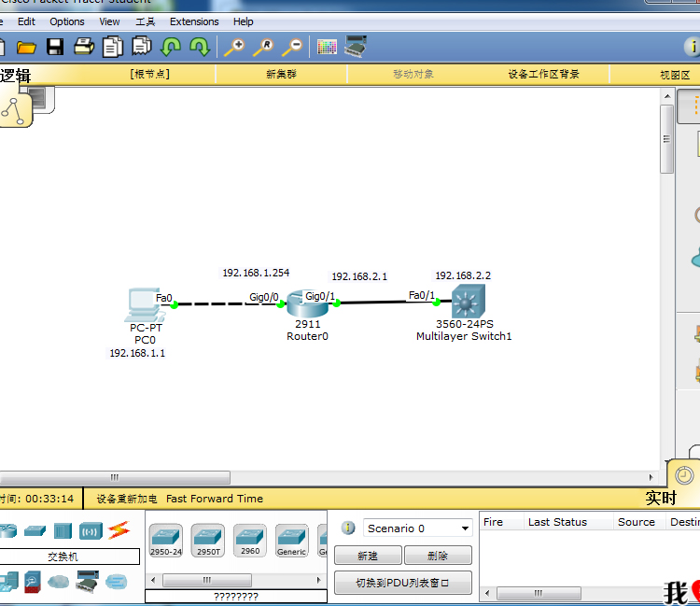
Task: Select the 2911 Router0 device
Action: (x=307, y=303)
